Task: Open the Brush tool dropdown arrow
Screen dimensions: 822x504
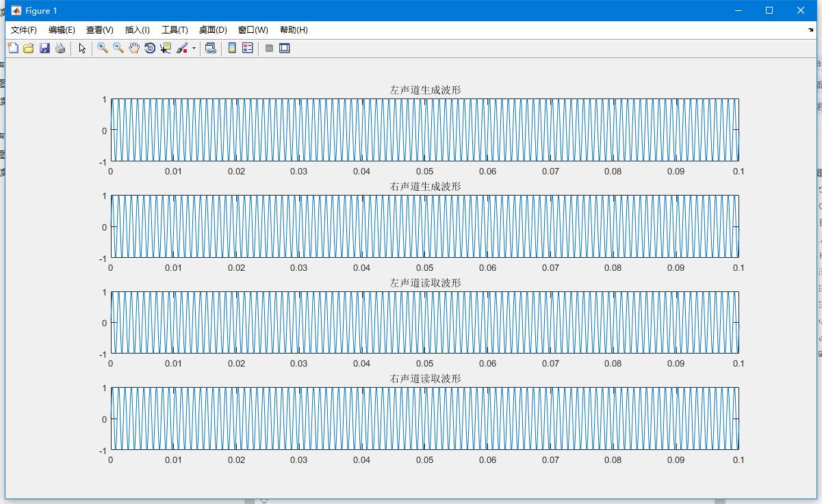Action: [x=193, y=48]
